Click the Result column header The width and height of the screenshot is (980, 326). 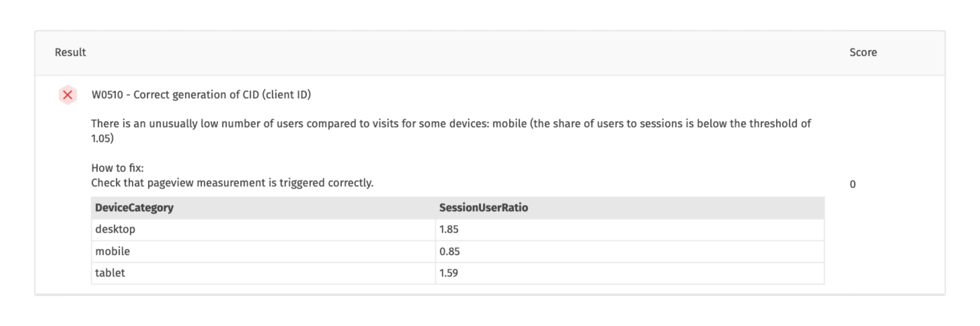click(70, 52)
